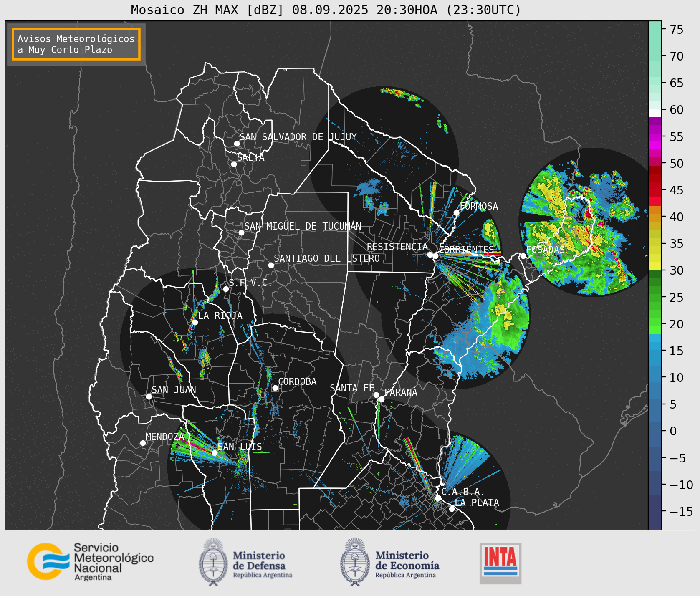Select the C.A.B.A. city dot
The height and width of the screenshot is (596, 700).
coord(438,498)
